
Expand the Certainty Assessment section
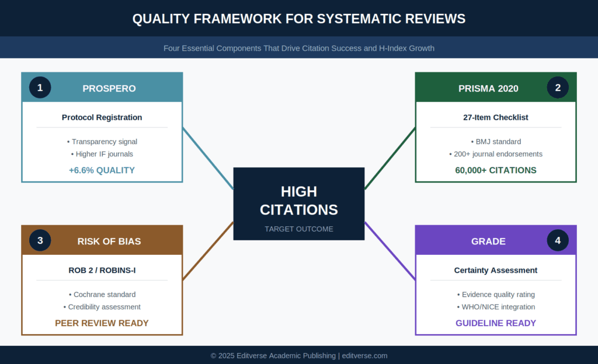tap(495, 270)
